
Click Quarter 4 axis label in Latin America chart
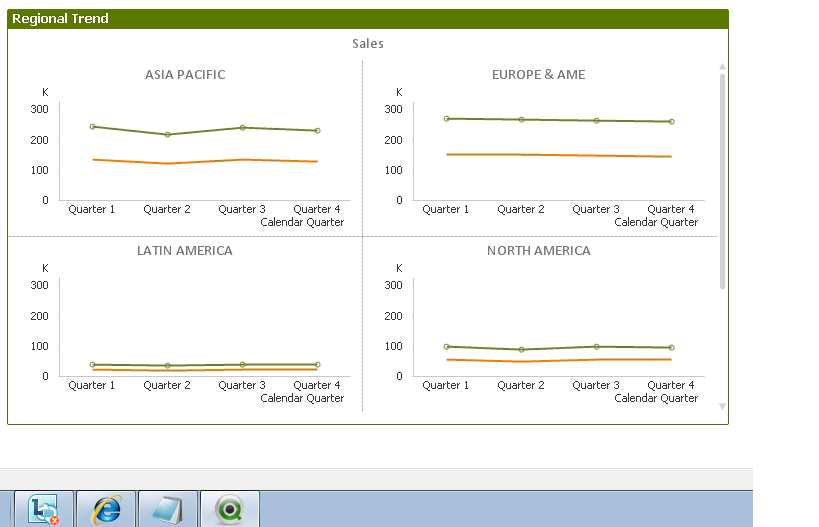317,385
